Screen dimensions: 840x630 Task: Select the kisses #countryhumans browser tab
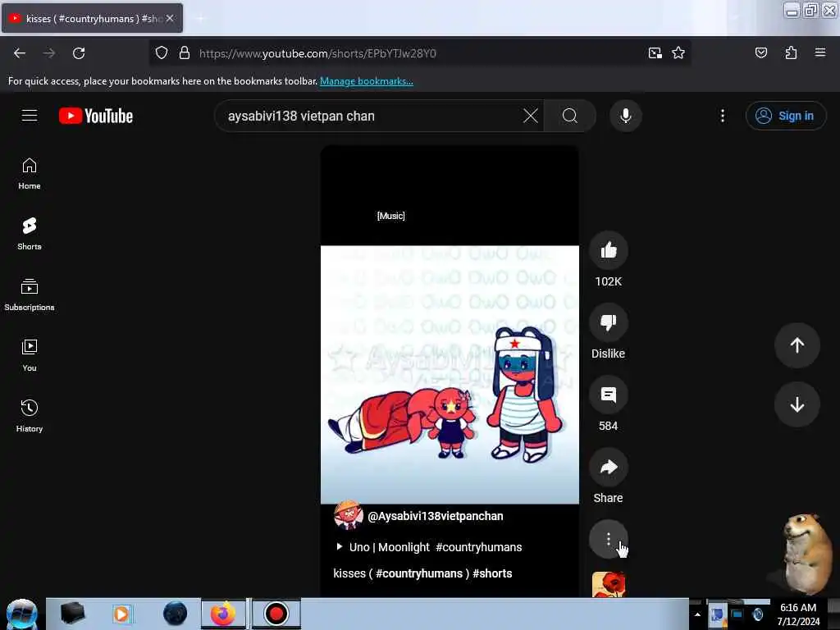coord(92,18)
